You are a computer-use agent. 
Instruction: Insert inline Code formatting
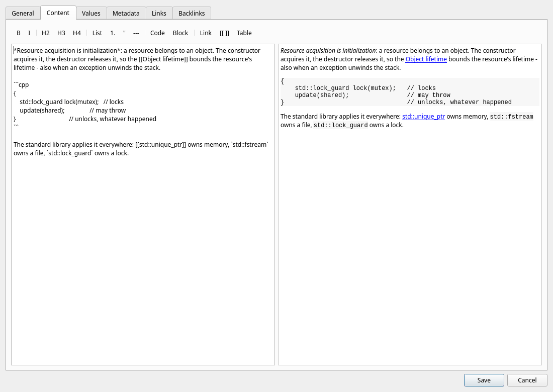point(157,33)
